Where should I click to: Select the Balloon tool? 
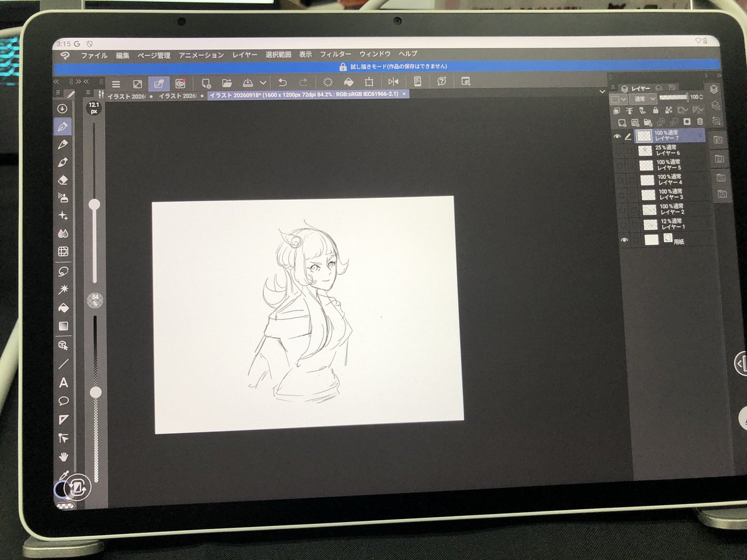pyautogui.click(x=63, y=401)
